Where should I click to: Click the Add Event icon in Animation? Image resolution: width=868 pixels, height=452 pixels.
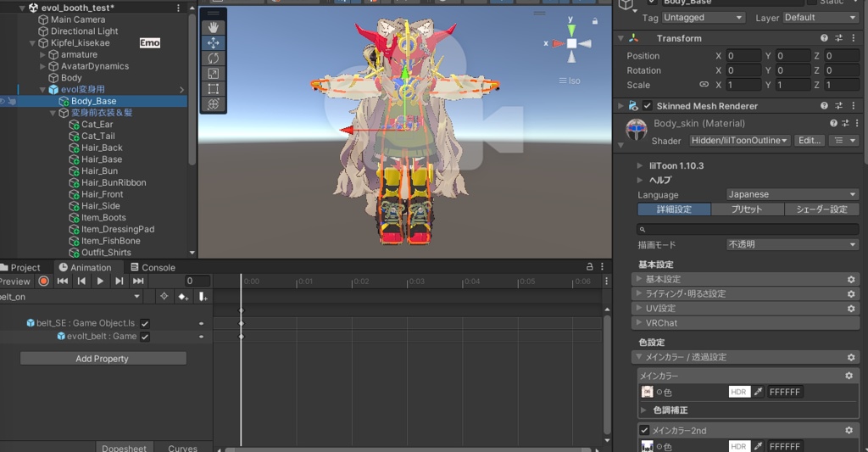203,297
